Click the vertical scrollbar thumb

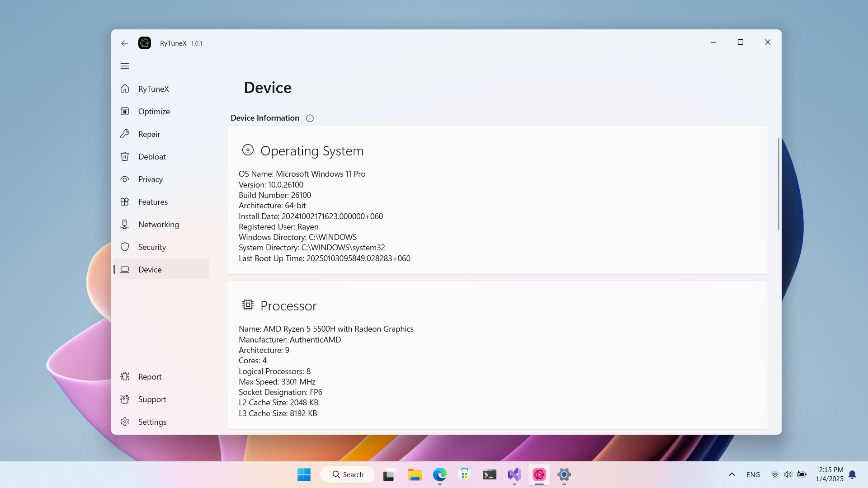pyautogui.click(x=778, y=184)
